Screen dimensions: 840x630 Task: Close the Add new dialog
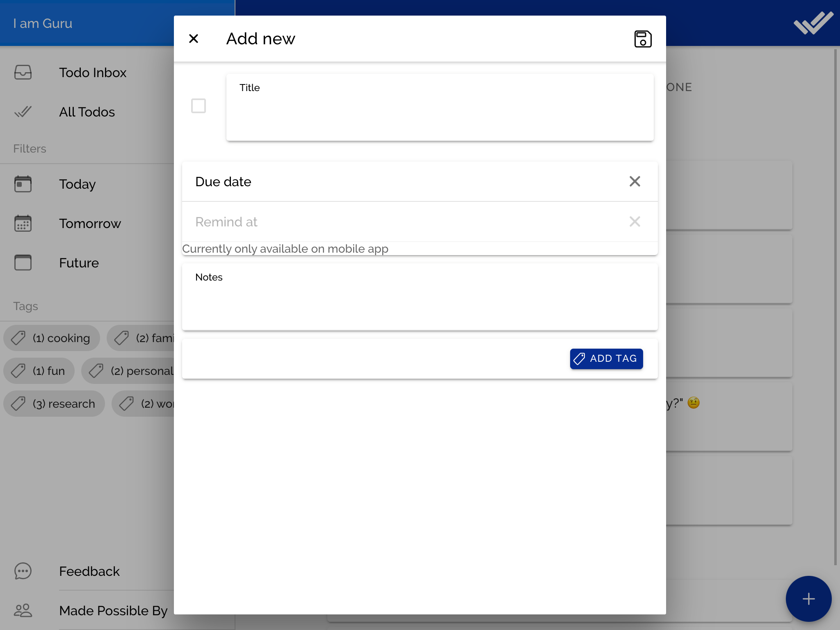pos(194,39)
